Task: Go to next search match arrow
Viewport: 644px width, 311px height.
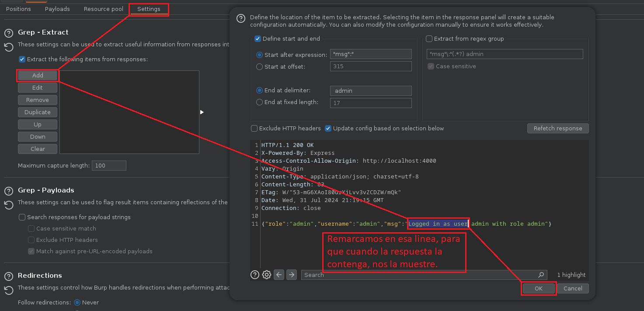Action: (x=292, y=275)
